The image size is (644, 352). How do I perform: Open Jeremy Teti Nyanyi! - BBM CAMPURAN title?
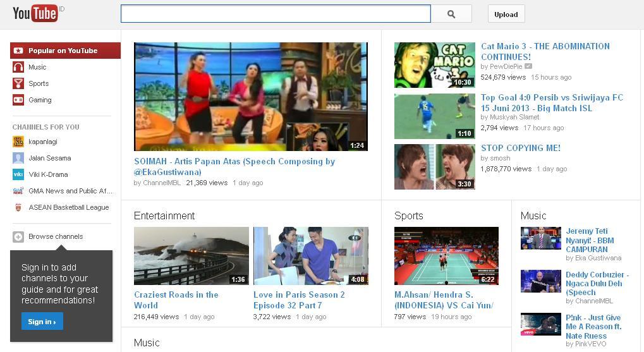tap(590, 240)
